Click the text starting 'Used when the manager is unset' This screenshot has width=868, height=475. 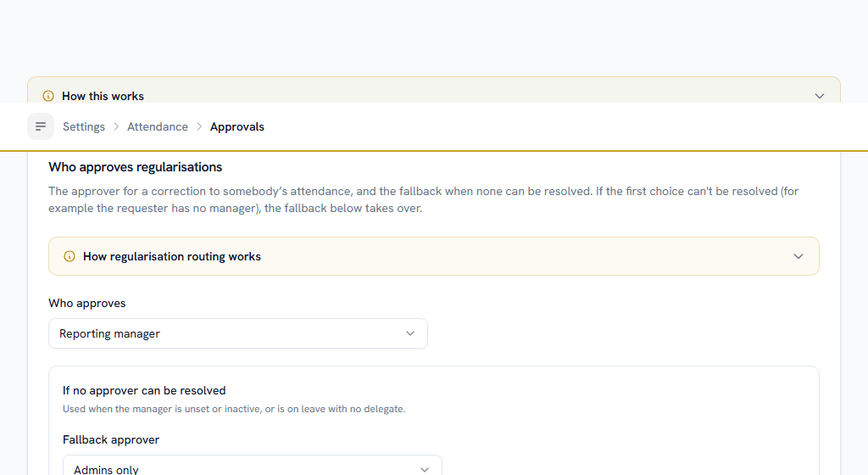[x=234, y=409]
